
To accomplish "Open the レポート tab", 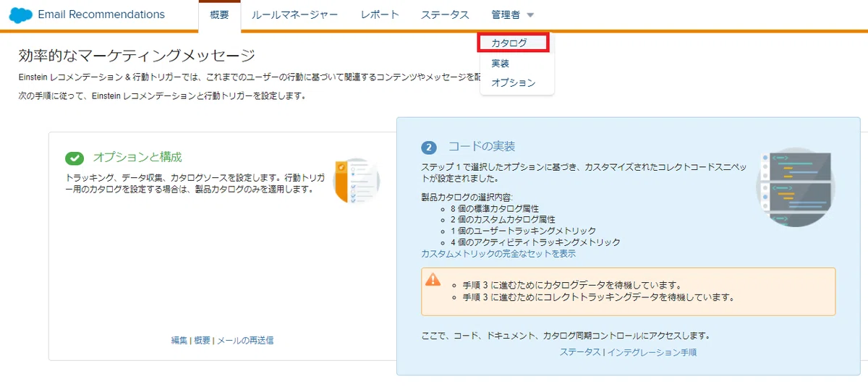I will [380, 15].
